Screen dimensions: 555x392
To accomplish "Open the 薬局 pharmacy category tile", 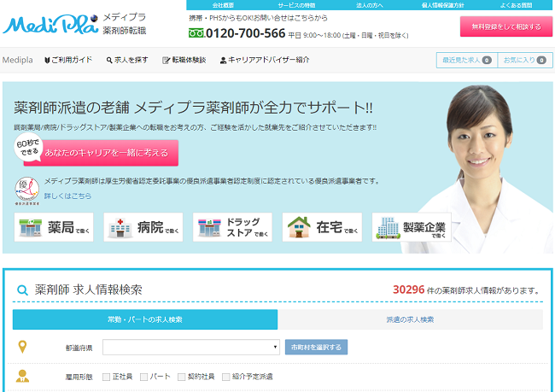I will [x=55, y=227].
